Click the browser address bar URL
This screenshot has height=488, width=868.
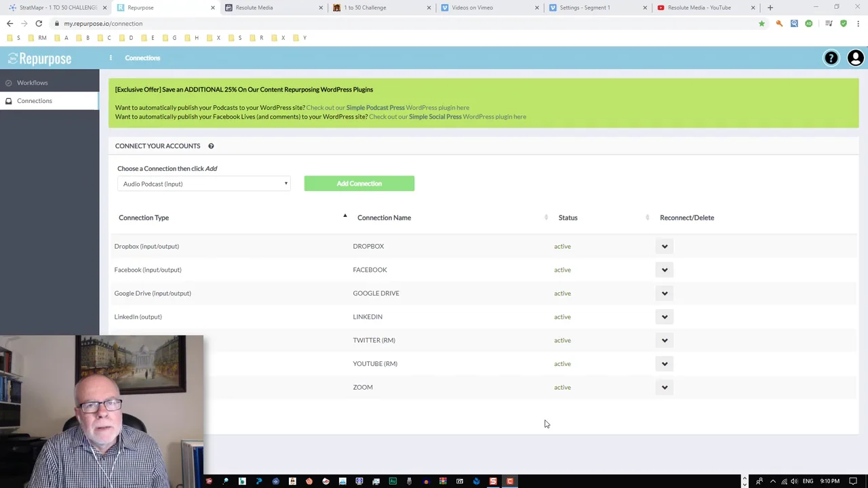point(103,24)
